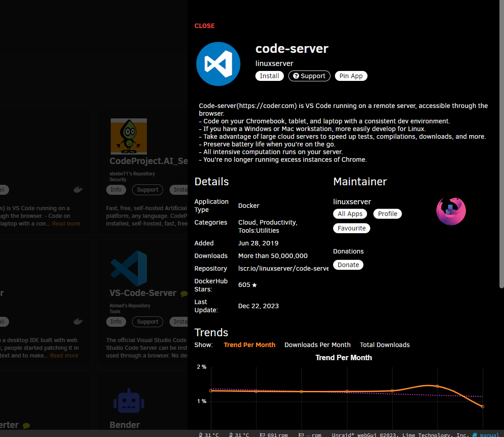504x437 pixels.
Task: Expand Read more on the code-server description card
Action: 66,223
